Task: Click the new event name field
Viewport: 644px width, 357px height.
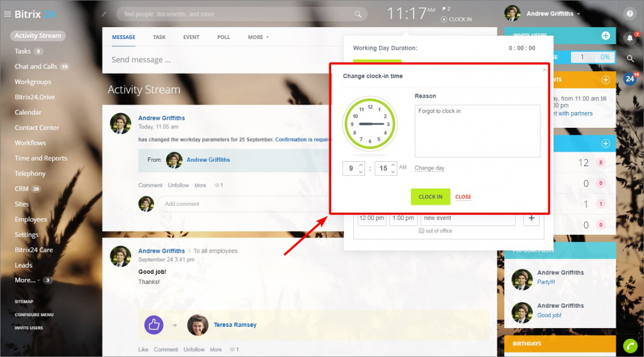Action: pos(468,218)
